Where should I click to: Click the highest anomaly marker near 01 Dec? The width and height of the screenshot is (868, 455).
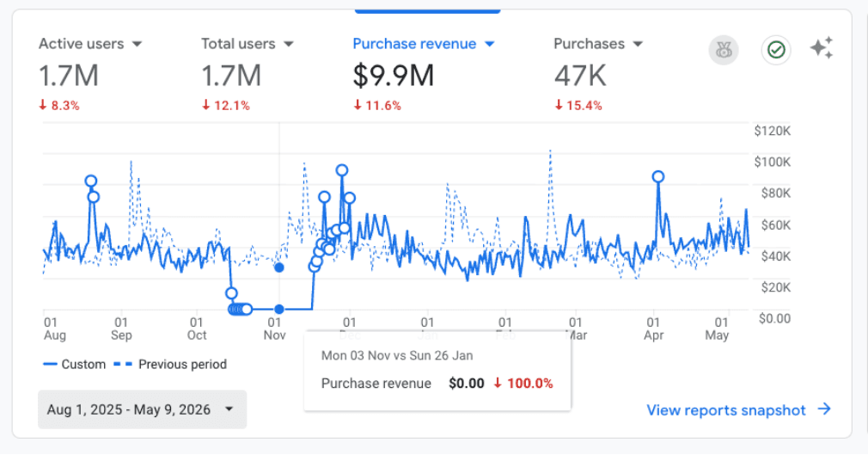[341, 170]
